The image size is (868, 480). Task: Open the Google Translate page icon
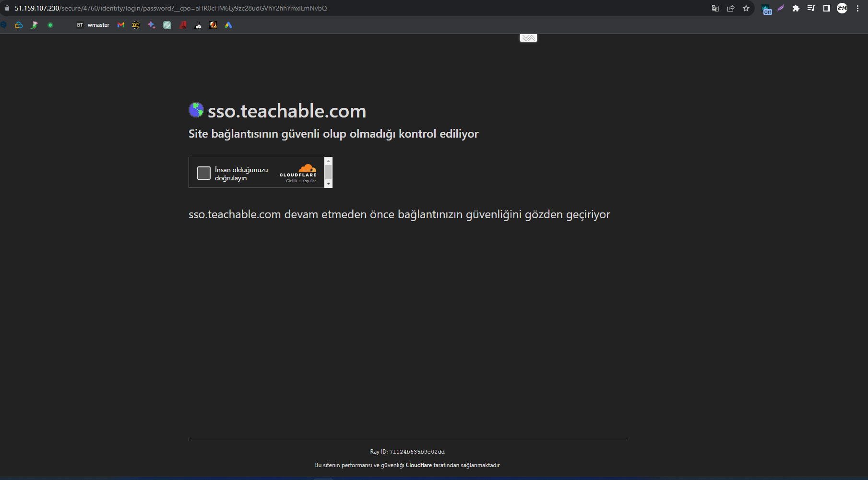tap(715, 8)
